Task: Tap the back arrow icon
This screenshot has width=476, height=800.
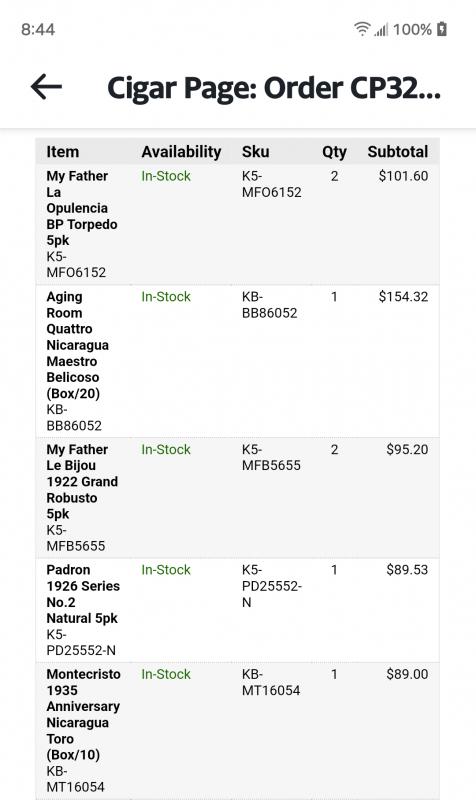Action: pyautogui.click(x=46, y=86)
